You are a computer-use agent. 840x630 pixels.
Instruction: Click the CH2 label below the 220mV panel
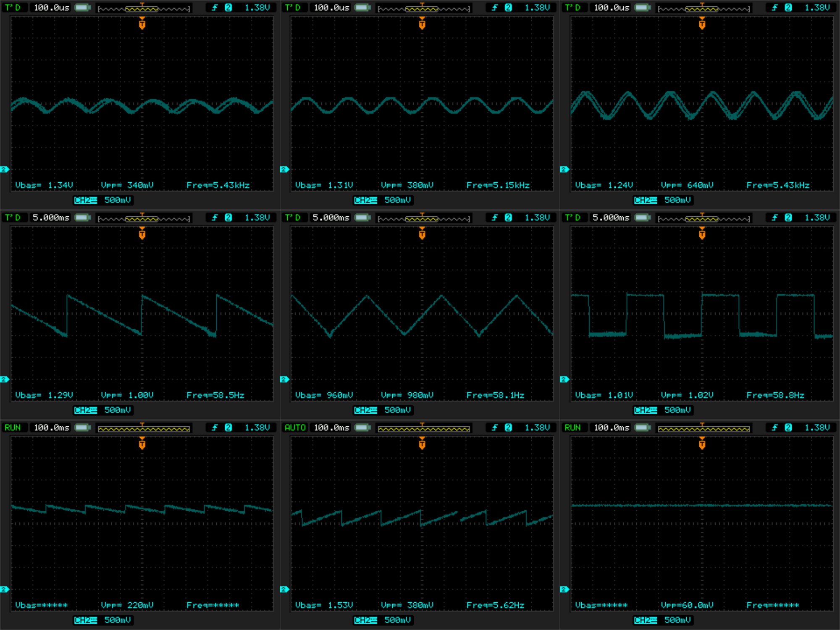[x=86, y=620]
